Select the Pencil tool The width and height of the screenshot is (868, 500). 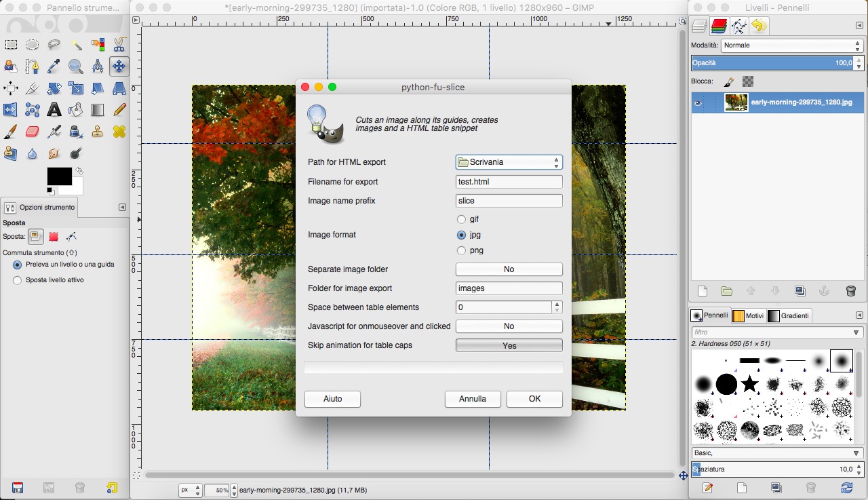click(119, 110)
